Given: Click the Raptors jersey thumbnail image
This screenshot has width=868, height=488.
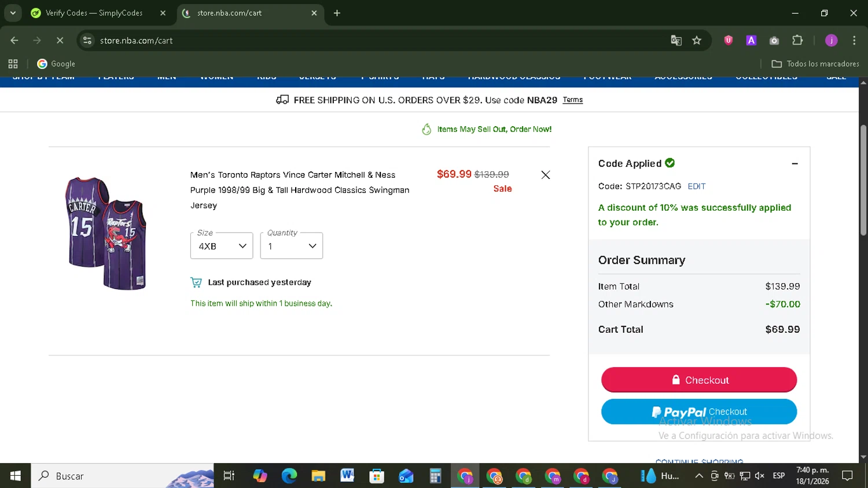Looking at the screenshot, I should coord(105,233).
